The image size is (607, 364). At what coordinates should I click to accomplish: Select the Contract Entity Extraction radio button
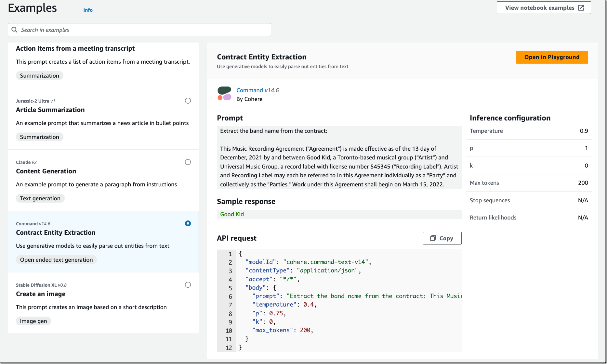(x=188, y=223)
